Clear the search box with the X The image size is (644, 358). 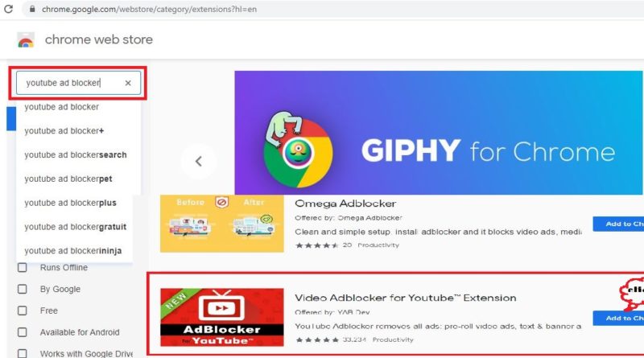click(x=128, y=83)
